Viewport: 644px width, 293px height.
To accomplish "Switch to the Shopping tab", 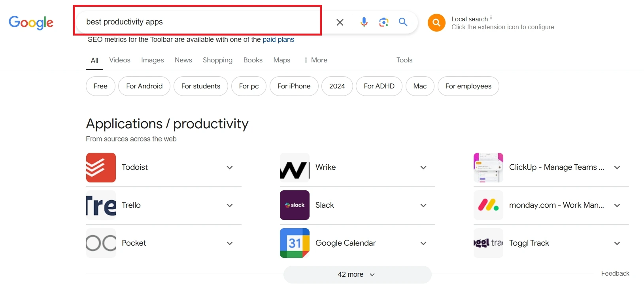I will click(217, 60).
